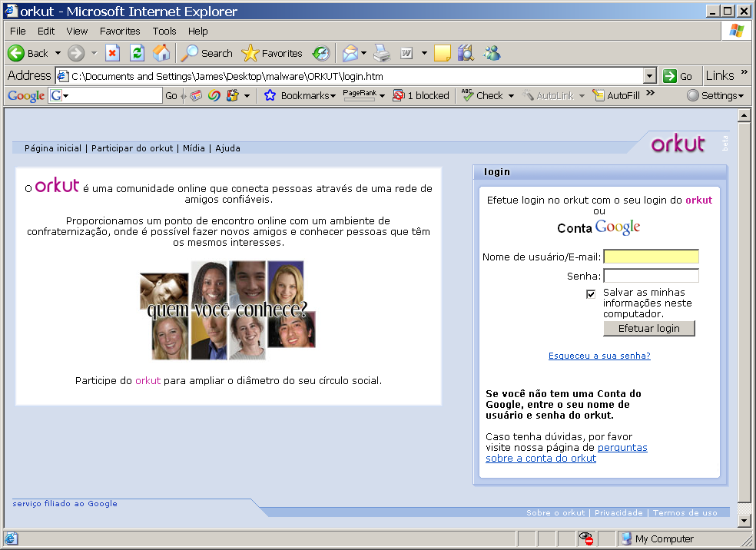Open the Termos de uso footer link
This screenshot has height=550, width=756.
pos(685,512)
